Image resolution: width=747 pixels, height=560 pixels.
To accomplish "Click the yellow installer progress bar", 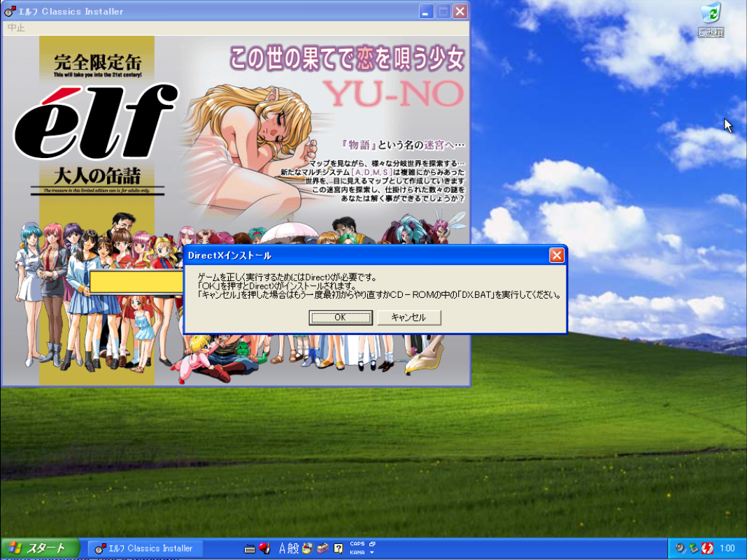I will pos(136,282).
